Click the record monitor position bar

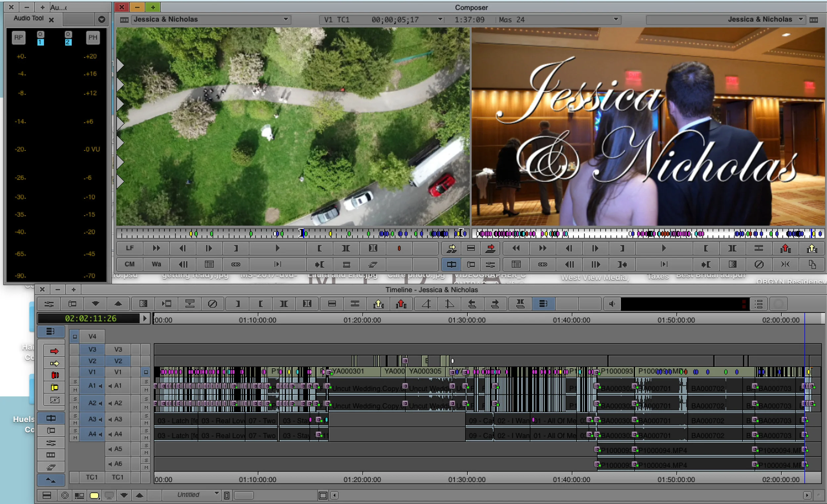tap(648, 233)
